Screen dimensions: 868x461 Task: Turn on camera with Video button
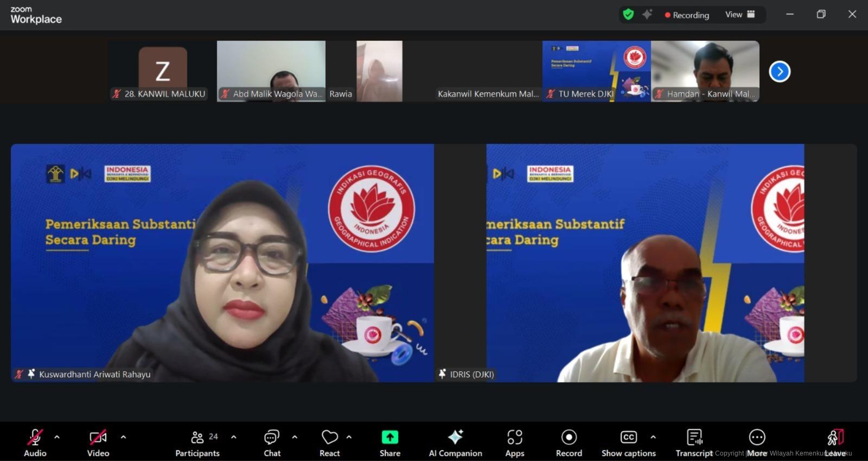coord(98,437)
